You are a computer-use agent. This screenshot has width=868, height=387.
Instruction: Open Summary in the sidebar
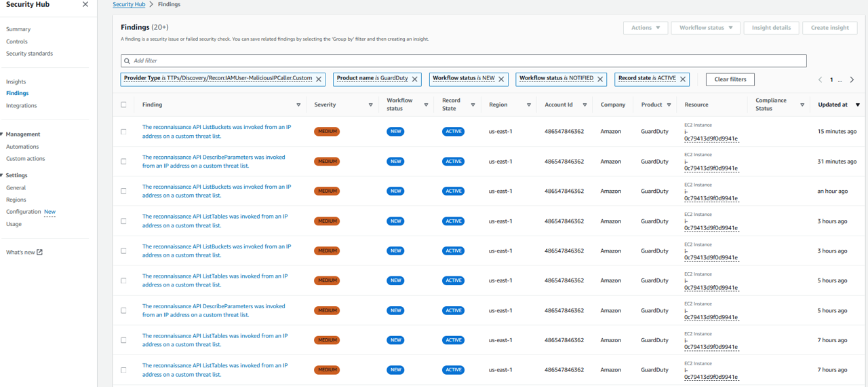click(18, 29)
